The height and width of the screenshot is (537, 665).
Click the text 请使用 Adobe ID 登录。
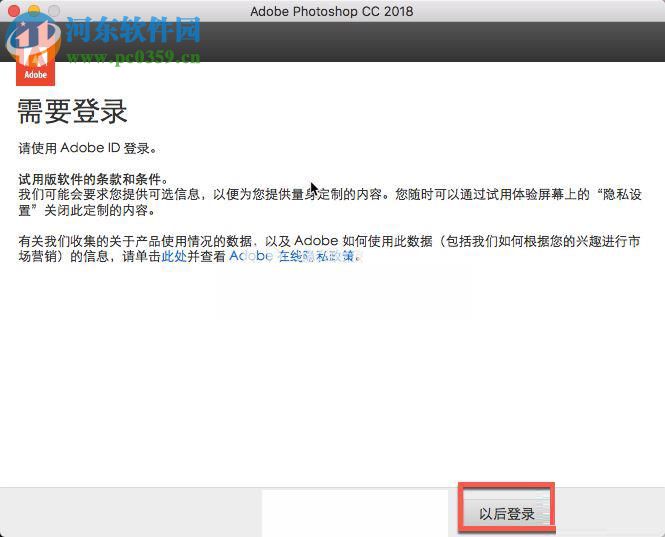click(x=88, y=148)
